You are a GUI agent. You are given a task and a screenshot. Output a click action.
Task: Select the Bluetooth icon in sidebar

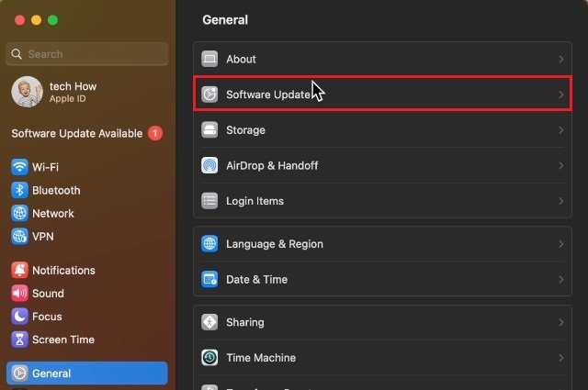(x=19, y=190)
